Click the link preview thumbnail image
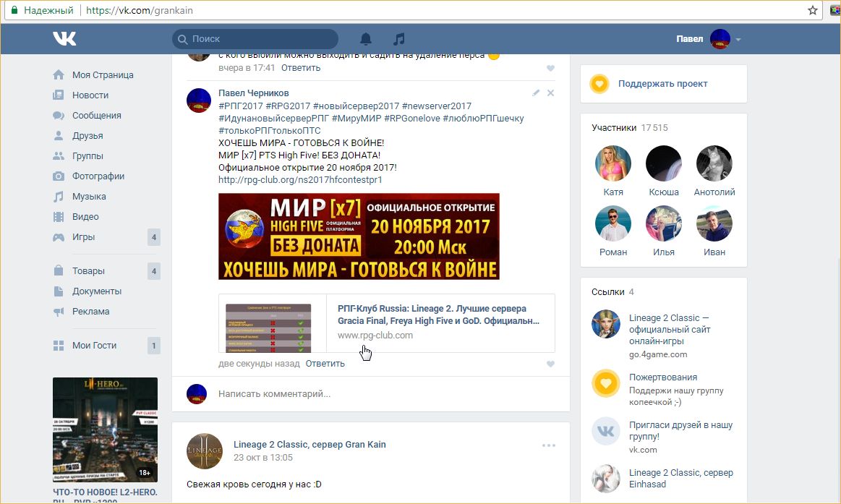Screen dimensions: 841x504 point(269,328)
